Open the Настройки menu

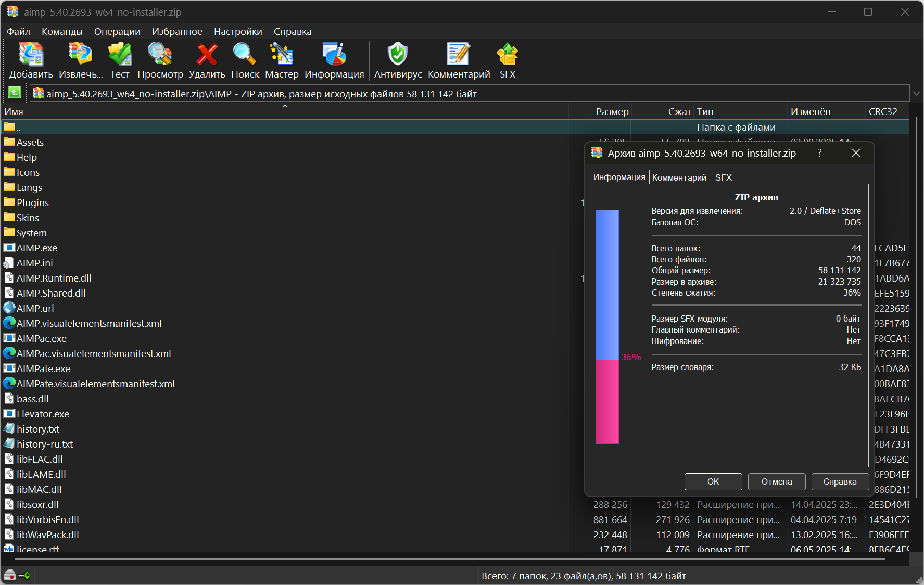pyautogui.click(x=238, y=31)
